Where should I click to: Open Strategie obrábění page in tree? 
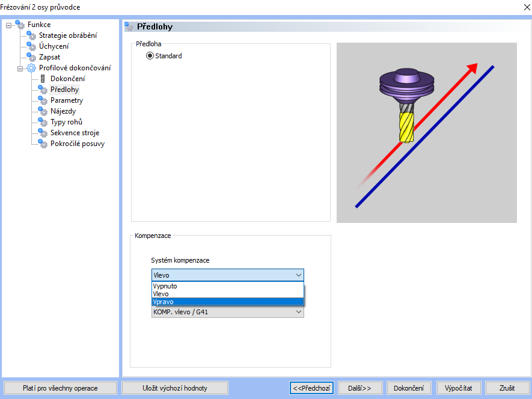[x=68, y=35]
